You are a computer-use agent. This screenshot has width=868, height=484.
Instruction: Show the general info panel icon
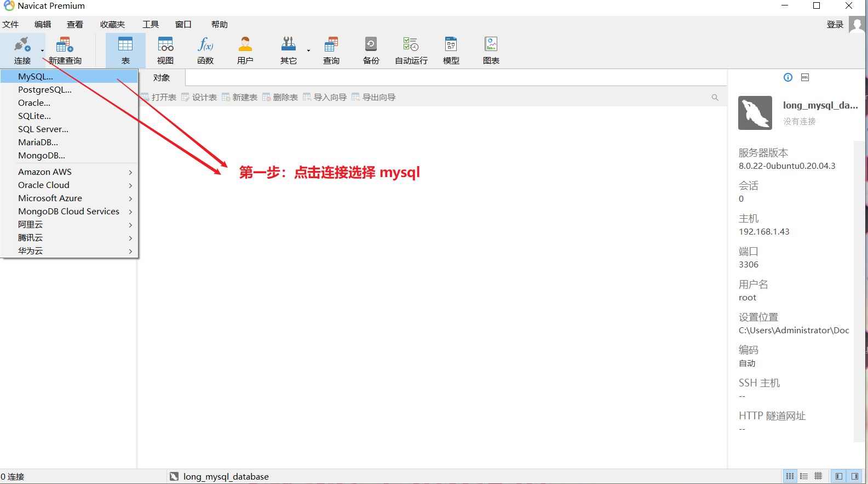point(788,77)
